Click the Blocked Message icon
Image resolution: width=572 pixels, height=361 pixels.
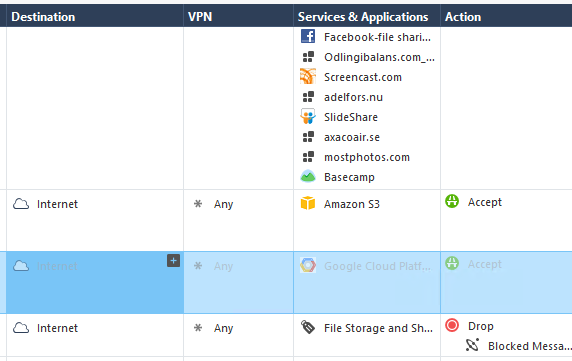click(x=472, y=345)
